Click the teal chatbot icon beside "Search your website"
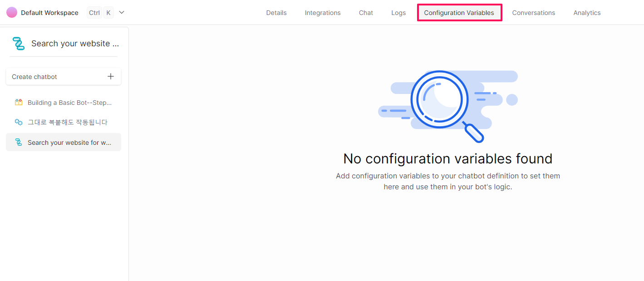The image size is (644, 281). tap(18, 43)
